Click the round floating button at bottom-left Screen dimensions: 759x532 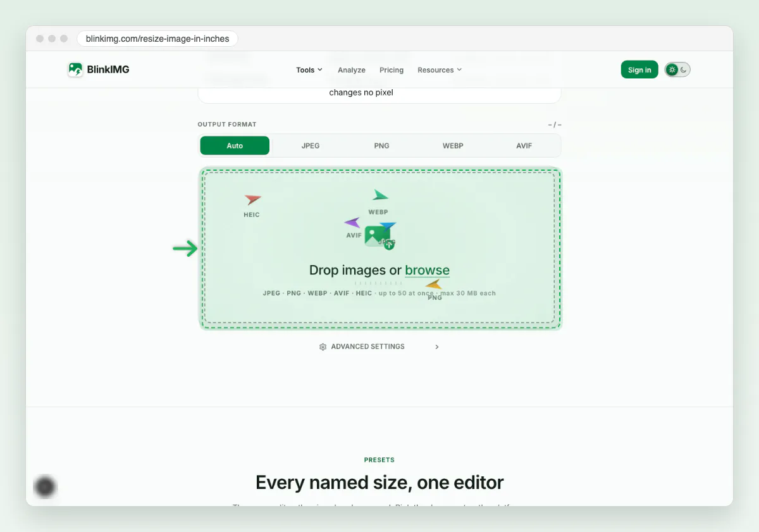click(45, 486)
